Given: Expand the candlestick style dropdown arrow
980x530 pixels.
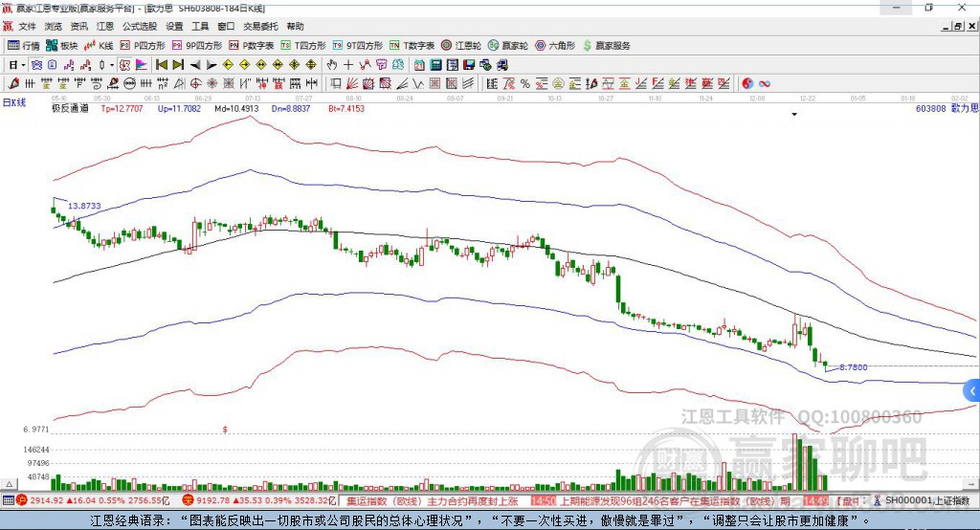Looking at the screenshot, I should [111, 65].
